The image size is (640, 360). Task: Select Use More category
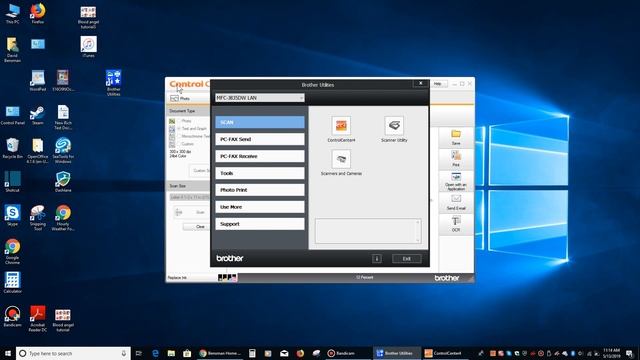click(260, 207)
